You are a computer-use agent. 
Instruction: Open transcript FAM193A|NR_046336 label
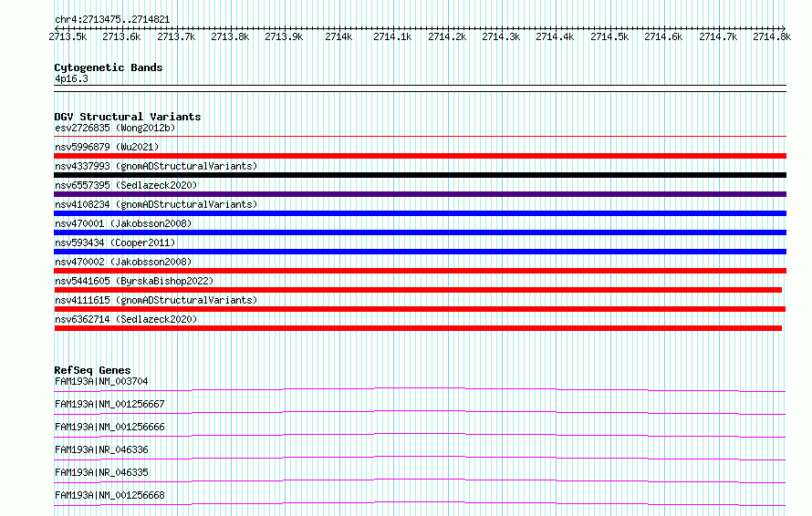[x=101, y=449]
